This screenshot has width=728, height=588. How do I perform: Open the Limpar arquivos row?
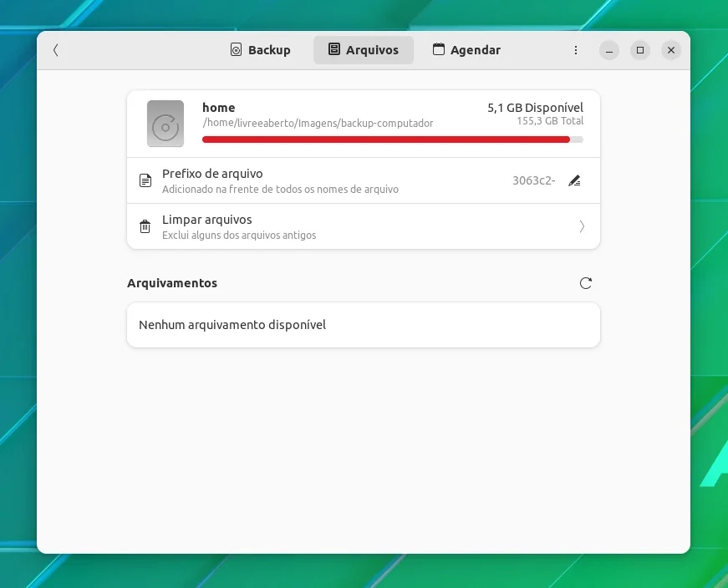[364, 226]
